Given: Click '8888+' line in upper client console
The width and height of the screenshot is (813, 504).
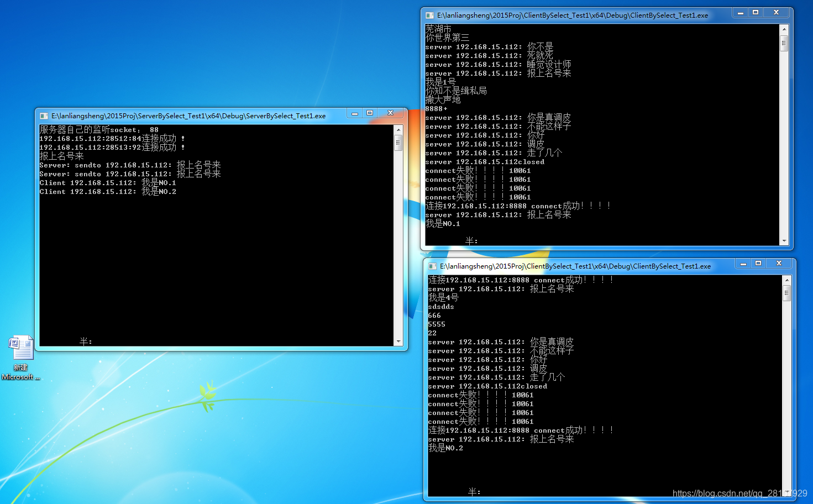Looking at the screenshot, I should coord(437,109).
